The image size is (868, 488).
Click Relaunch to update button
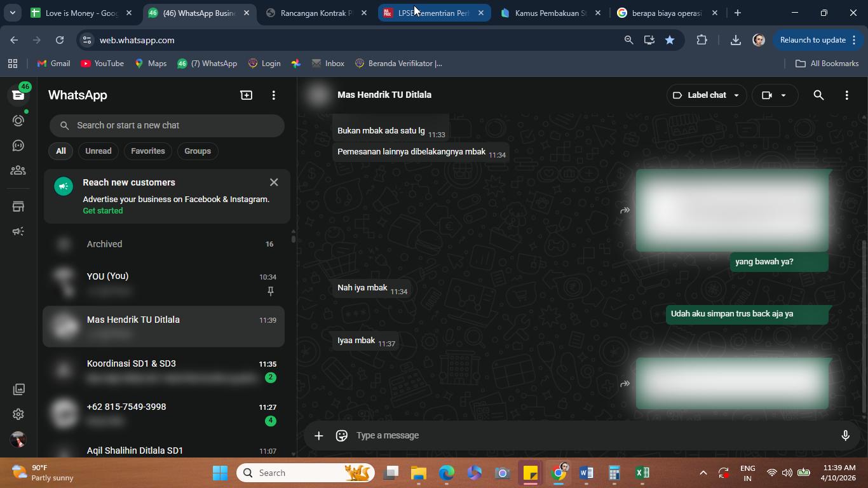817,40
